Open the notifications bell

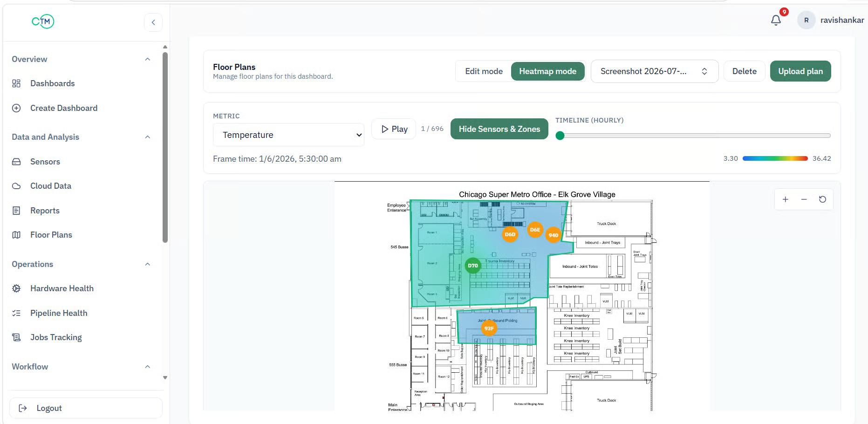pos(776,20)
